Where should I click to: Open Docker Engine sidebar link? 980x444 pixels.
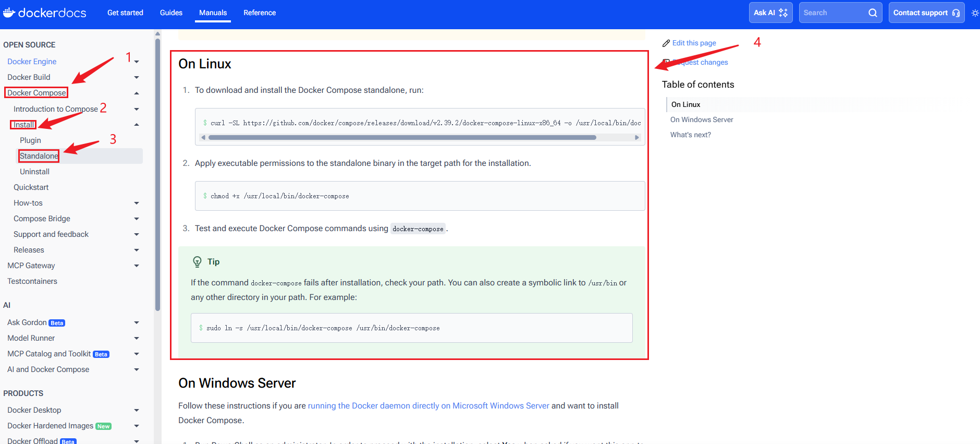[x=32, y=62]
